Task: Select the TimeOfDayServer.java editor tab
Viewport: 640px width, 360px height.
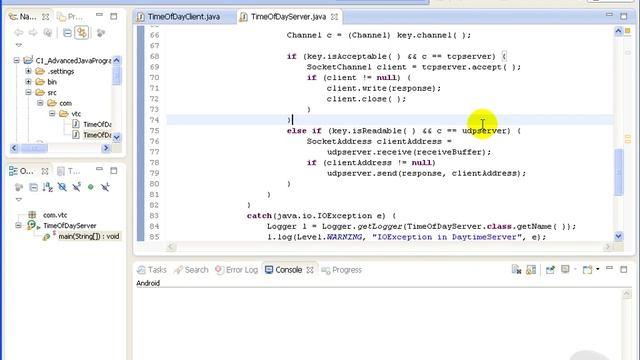Action: point(288,17)
